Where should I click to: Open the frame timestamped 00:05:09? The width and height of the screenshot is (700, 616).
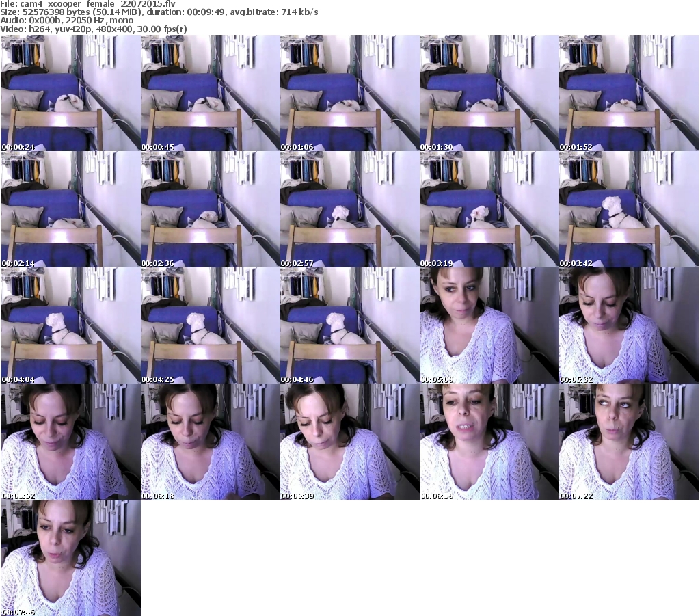489,325
